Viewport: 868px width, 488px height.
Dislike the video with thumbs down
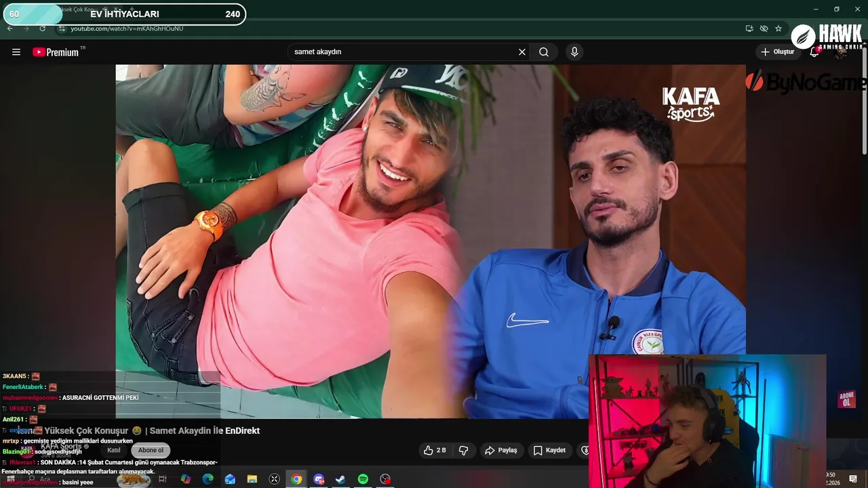coord(464,450)
